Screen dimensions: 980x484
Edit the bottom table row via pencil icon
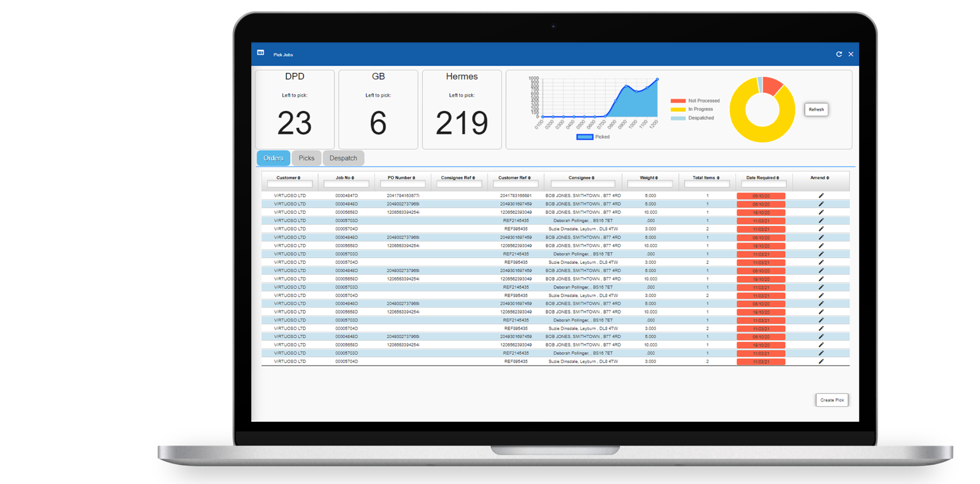click(822, 360)
